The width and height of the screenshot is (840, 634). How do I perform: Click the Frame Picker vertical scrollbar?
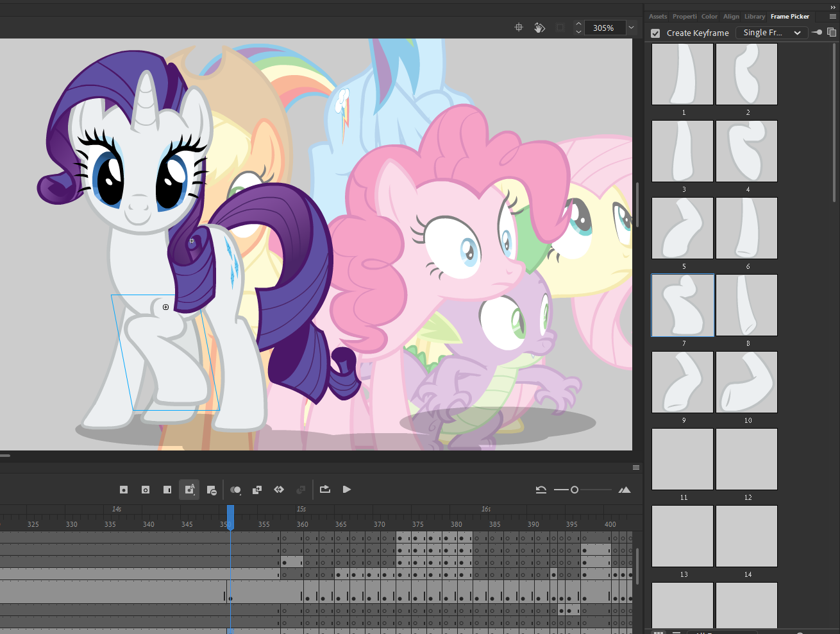click(x=834, y=122)
